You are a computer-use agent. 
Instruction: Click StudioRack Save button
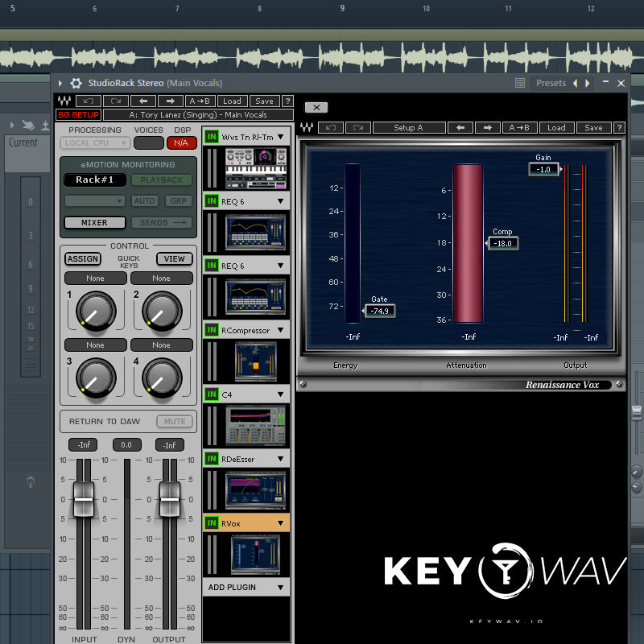coord(264,101)
